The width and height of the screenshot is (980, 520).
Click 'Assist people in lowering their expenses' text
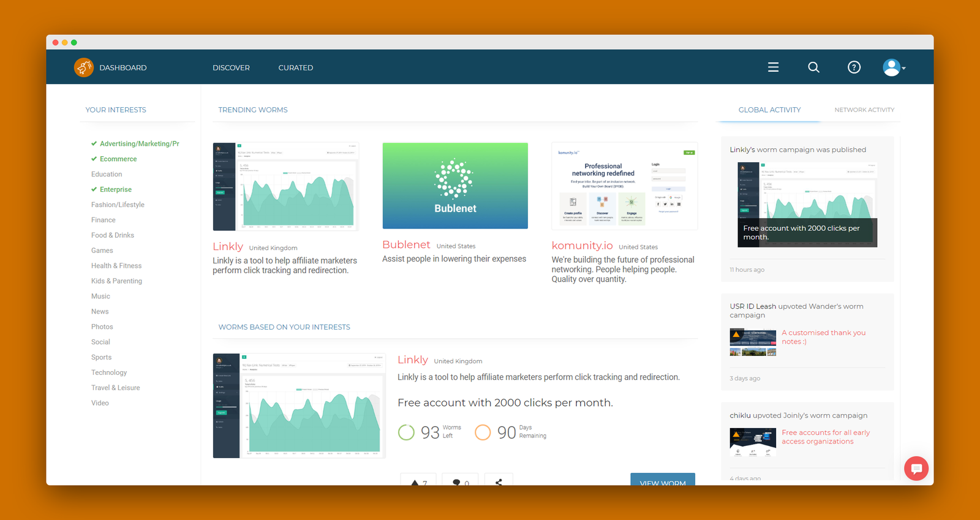pyautogui.click(x=454, y=259)
